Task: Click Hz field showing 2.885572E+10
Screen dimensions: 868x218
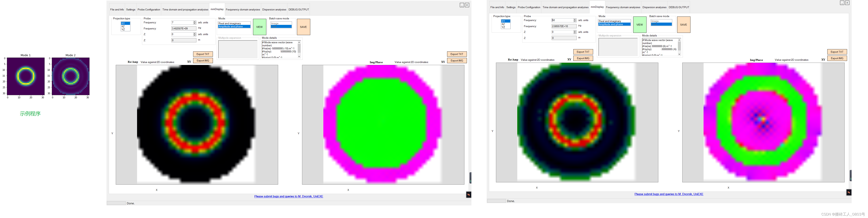Action: 564,26
